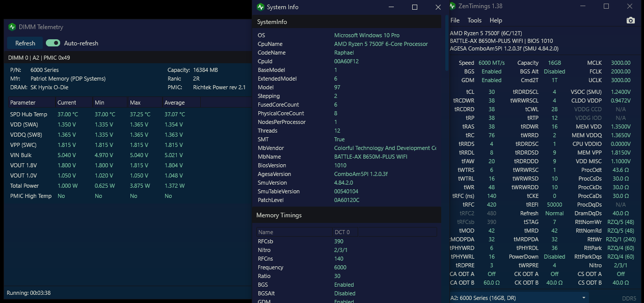The width and height of the screenshot is (644, 303).
Task: Click the DCT 0 column header
Action: 345,232
